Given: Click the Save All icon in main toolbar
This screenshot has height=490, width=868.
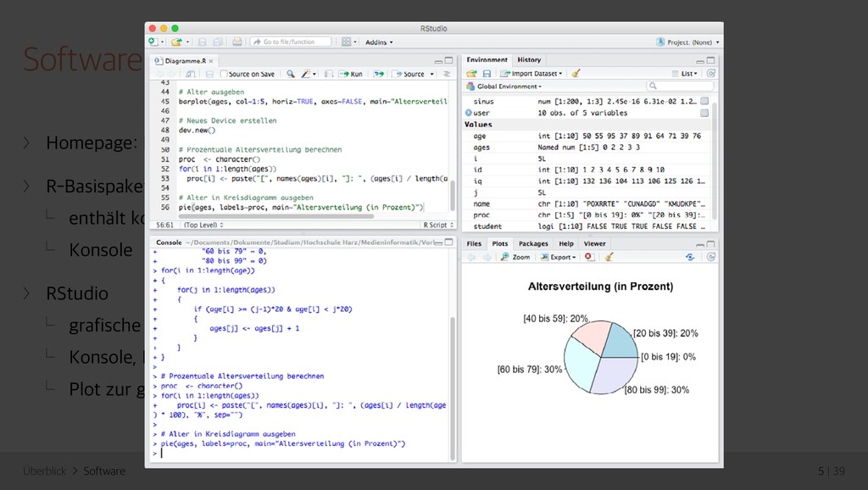Looking at the screenshot, I should pos(218,42).
